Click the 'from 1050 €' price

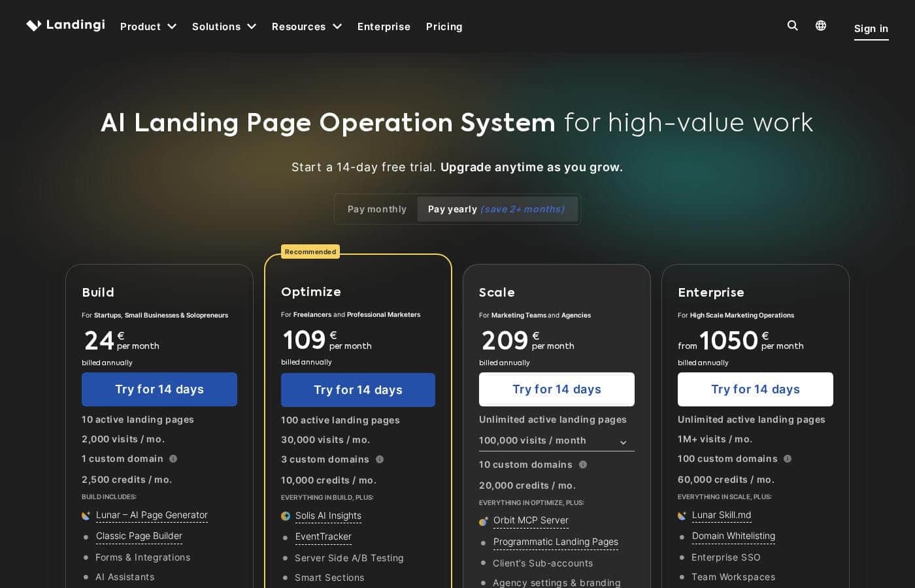pyautogui.click(x=740, y=340)
